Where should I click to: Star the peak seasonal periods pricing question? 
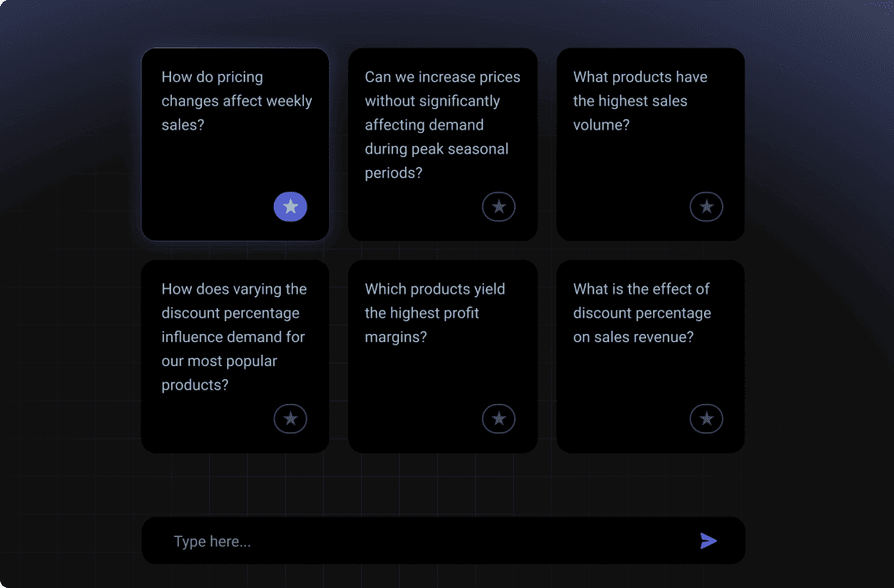tap(498, 207)
